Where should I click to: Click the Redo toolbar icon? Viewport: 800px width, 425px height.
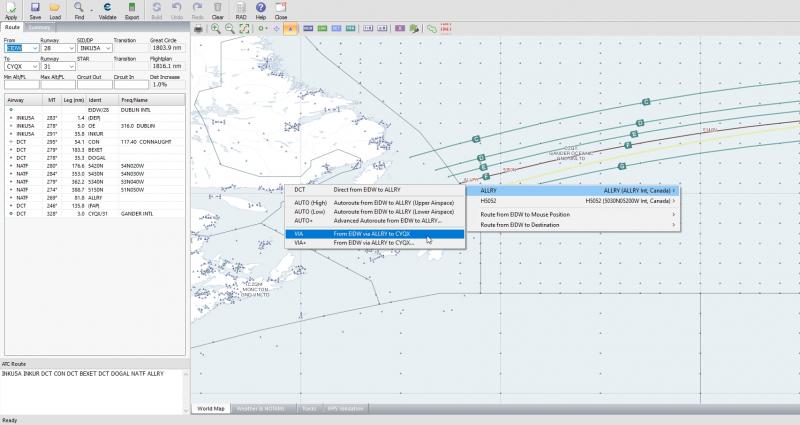(x=197, y=10)
